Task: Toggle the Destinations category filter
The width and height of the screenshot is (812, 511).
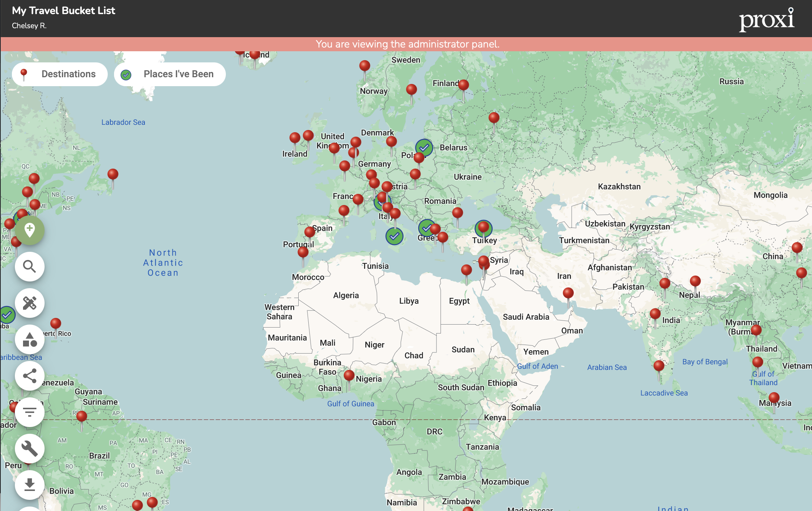Action: tap(60, 74)
